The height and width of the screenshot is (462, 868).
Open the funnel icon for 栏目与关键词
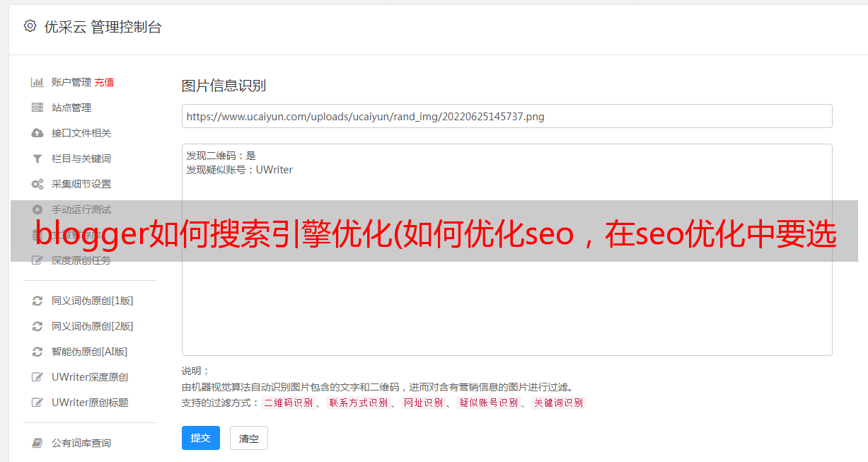(x=37, y=158)
